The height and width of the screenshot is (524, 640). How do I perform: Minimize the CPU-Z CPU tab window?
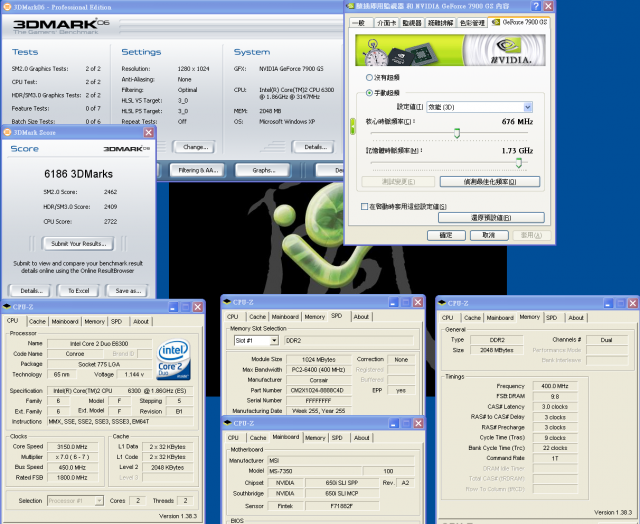click(173, 307)
